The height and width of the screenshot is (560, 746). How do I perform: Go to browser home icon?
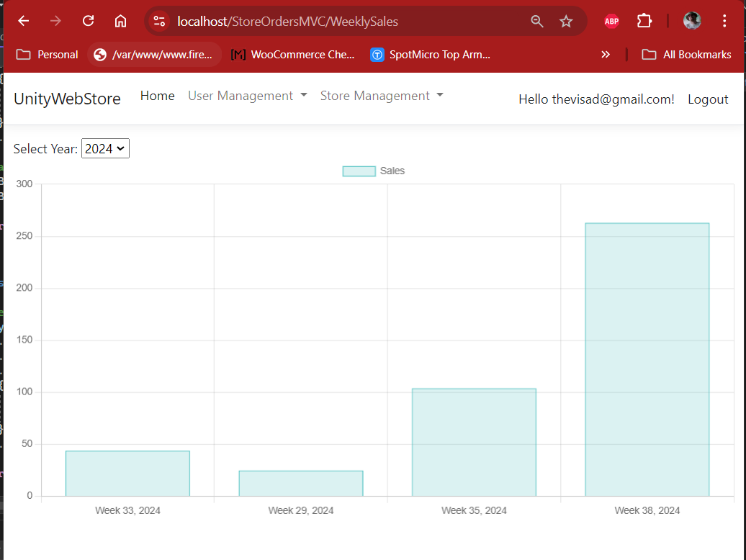[121, 21]
